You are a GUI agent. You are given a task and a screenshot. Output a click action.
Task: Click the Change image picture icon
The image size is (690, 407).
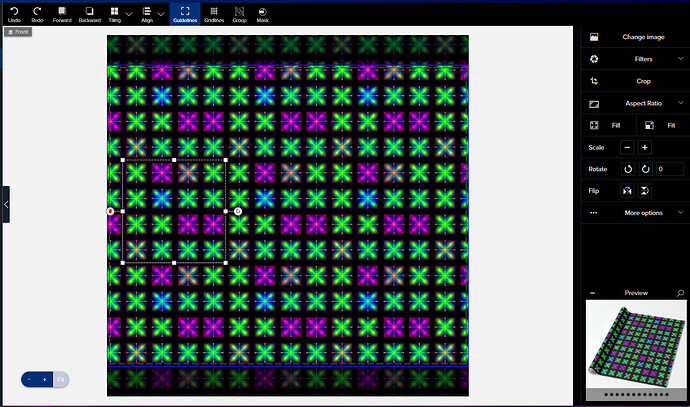594,37
